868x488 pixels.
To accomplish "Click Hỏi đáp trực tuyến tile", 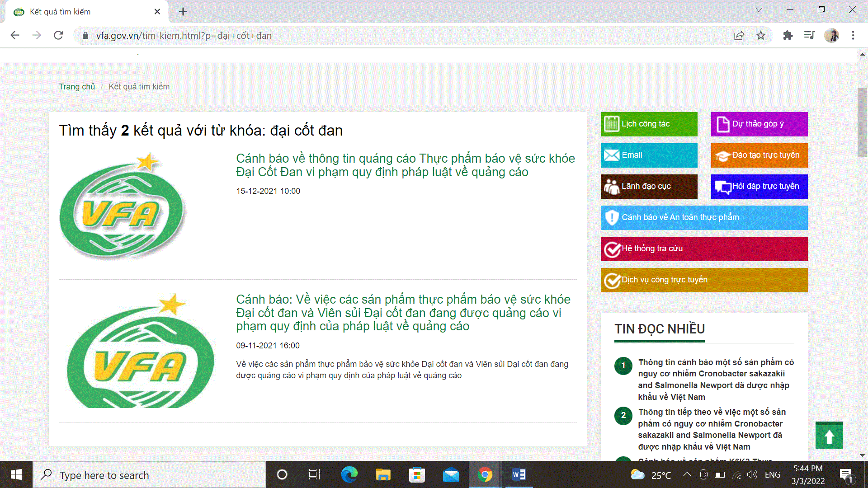I will click(759, 186).
